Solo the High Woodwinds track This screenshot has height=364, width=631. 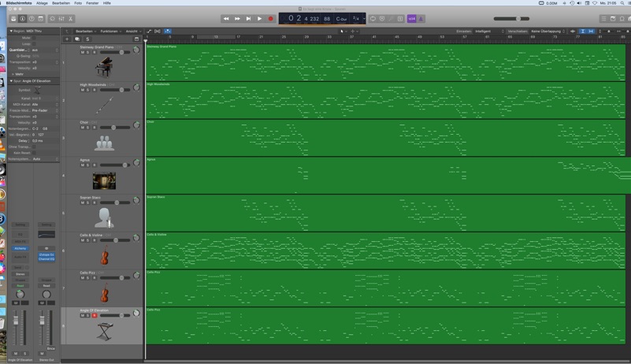(88, 90)
